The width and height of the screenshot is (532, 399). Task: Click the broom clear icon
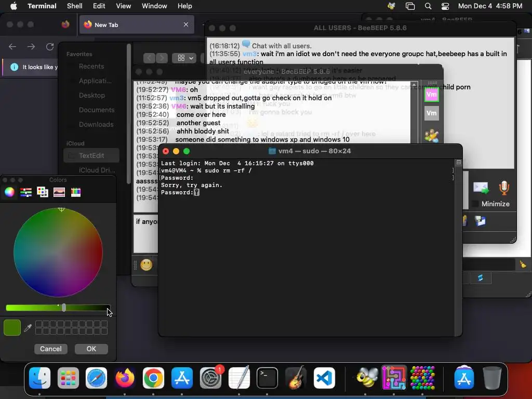(x=523, y=264)
